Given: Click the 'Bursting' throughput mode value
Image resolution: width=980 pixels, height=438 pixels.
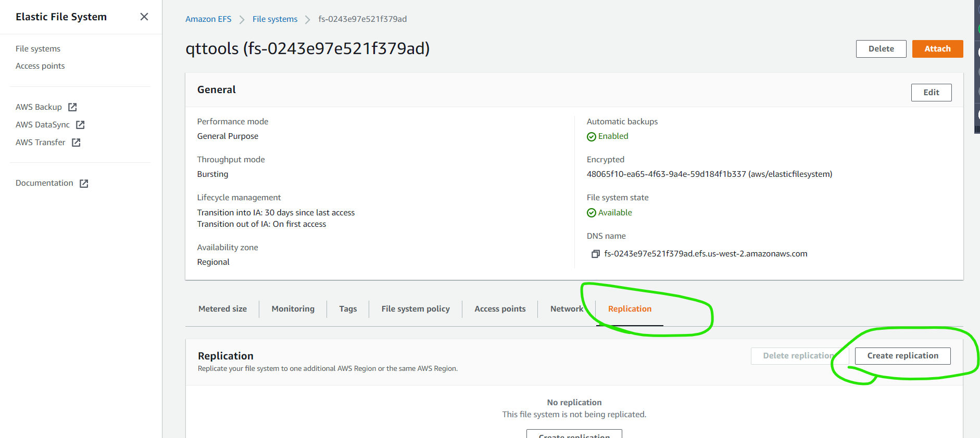Looking at the screenshot, I should coord(212,174).
